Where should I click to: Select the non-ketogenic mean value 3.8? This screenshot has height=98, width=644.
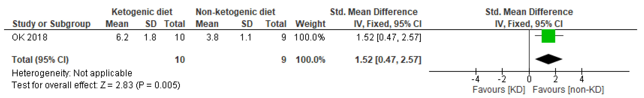tap(212, 37)
